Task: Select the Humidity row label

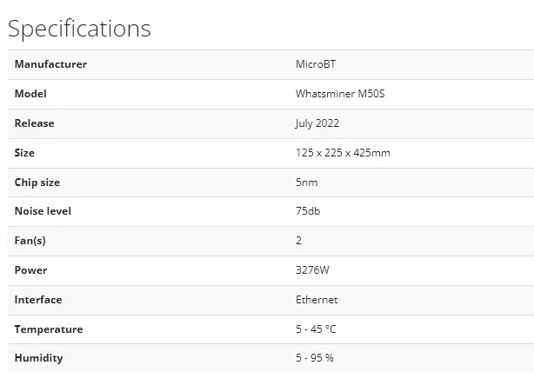Action: [x=38, y=358]
